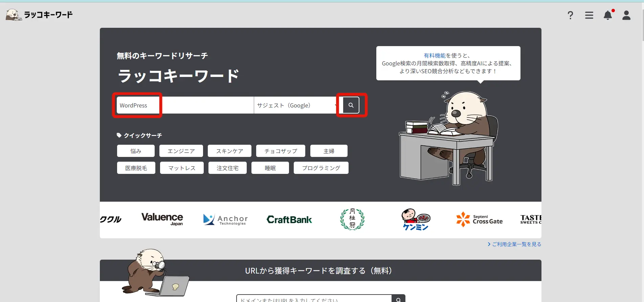
Task: Open the user account icon
Action: (x=626, y=15)
